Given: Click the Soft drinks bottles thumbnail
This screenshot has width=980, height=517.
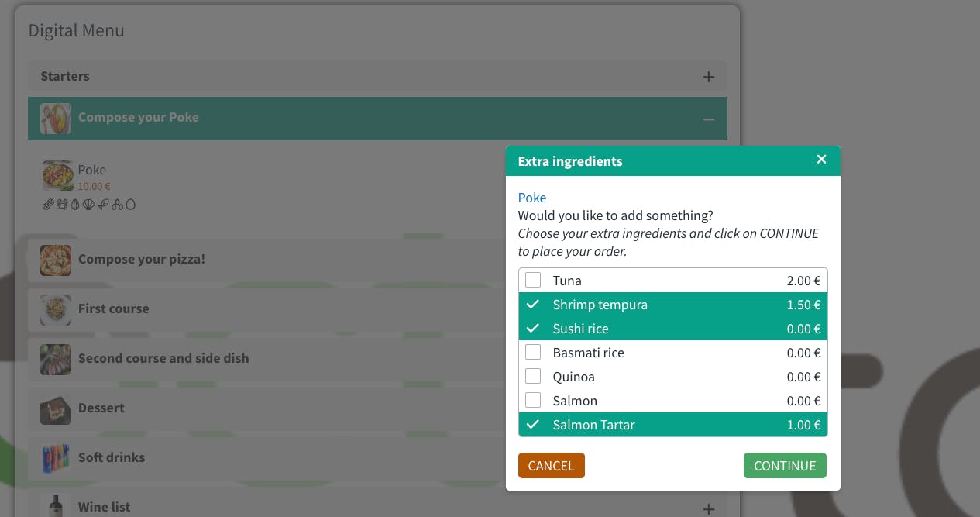Looking at the screenshot, I should [56, 459].
